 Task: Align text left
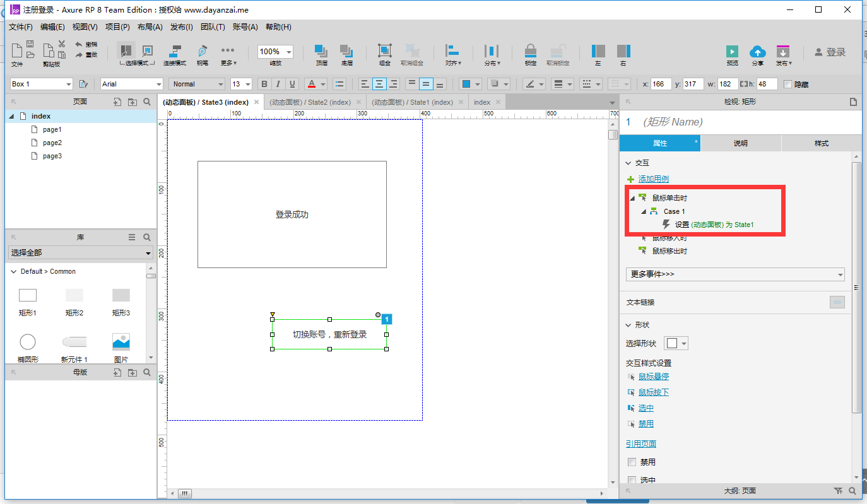365,84
